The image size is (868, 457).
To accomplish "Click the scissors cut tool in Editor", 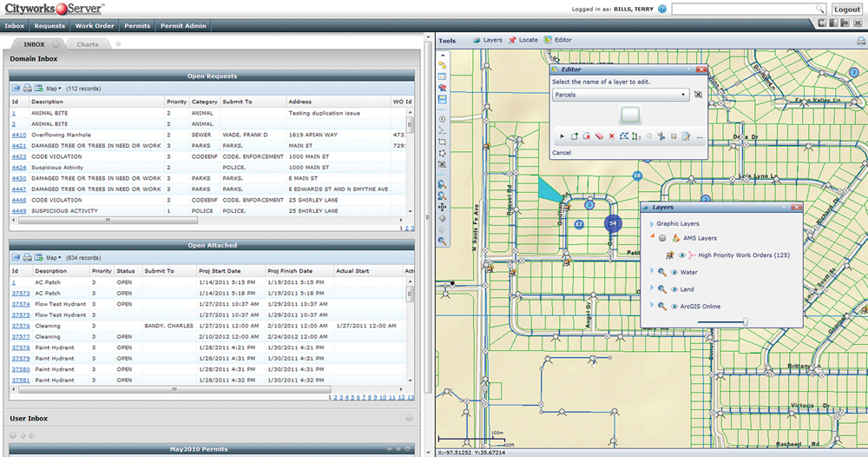I will coord(661,136).
